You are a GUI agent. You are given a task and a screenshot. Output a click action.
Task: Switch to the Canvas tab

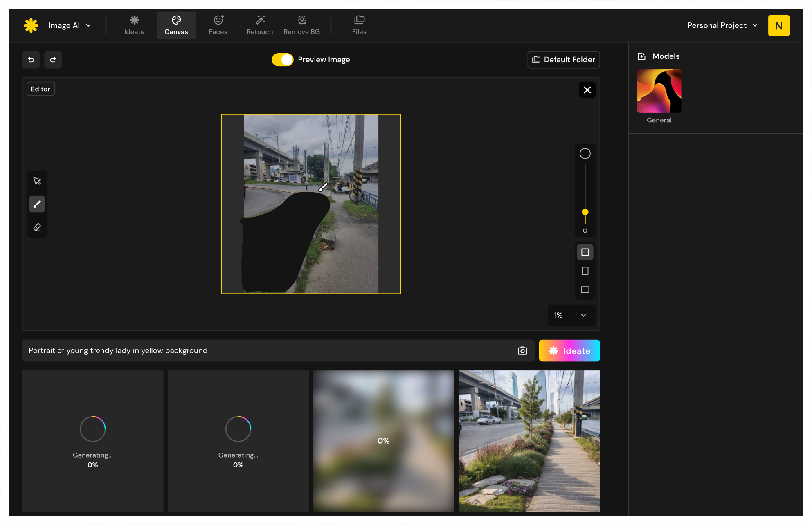(176, 25)
